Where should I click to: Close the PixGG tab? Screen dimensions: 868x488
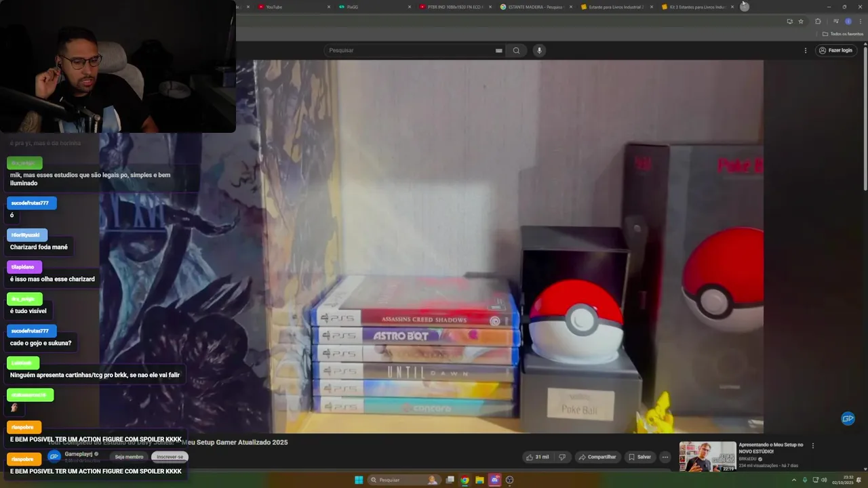(x=410, y=7)
